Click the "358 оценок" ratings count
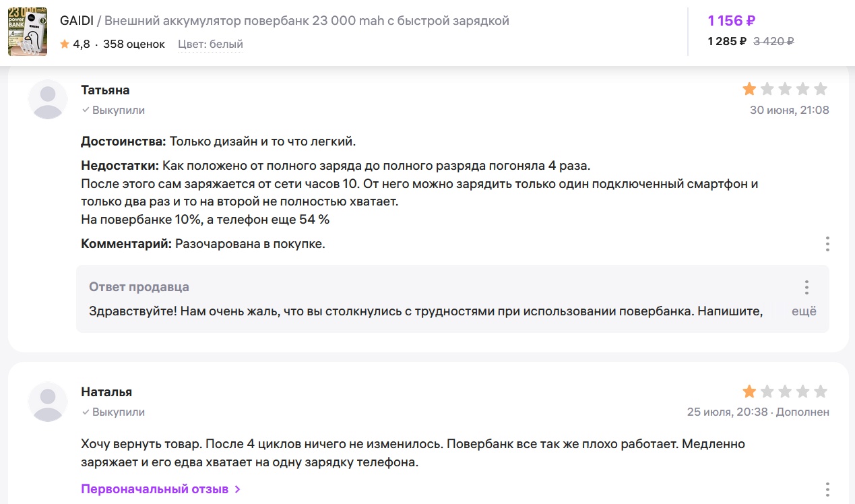 tap(133, 44)
